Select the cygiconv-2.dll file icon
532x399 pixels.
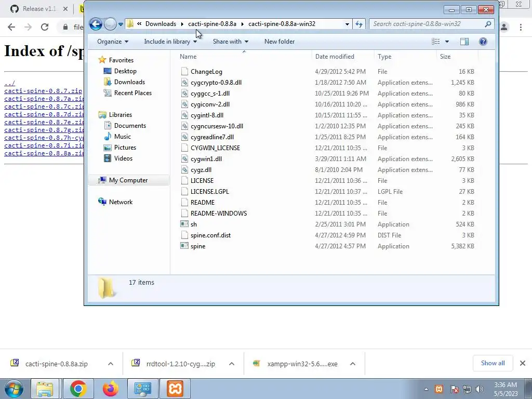pos(184,104)
